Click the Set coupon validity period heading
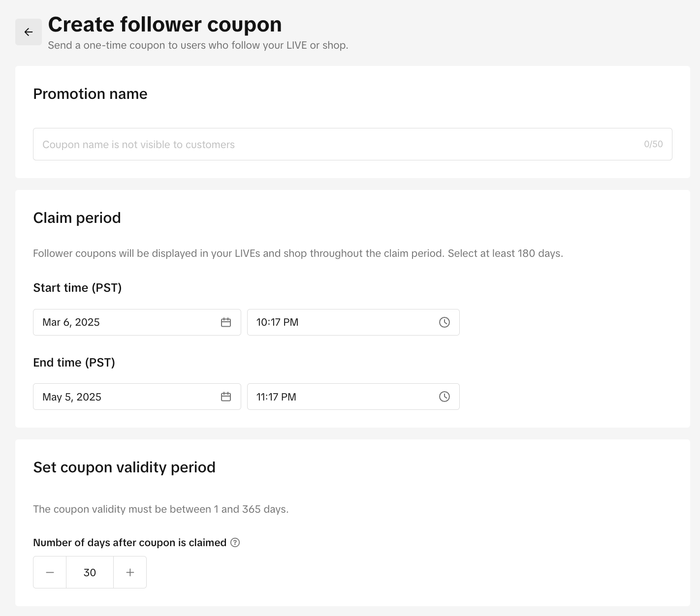This screenshot has width=700, height=616. coord(124,467)
